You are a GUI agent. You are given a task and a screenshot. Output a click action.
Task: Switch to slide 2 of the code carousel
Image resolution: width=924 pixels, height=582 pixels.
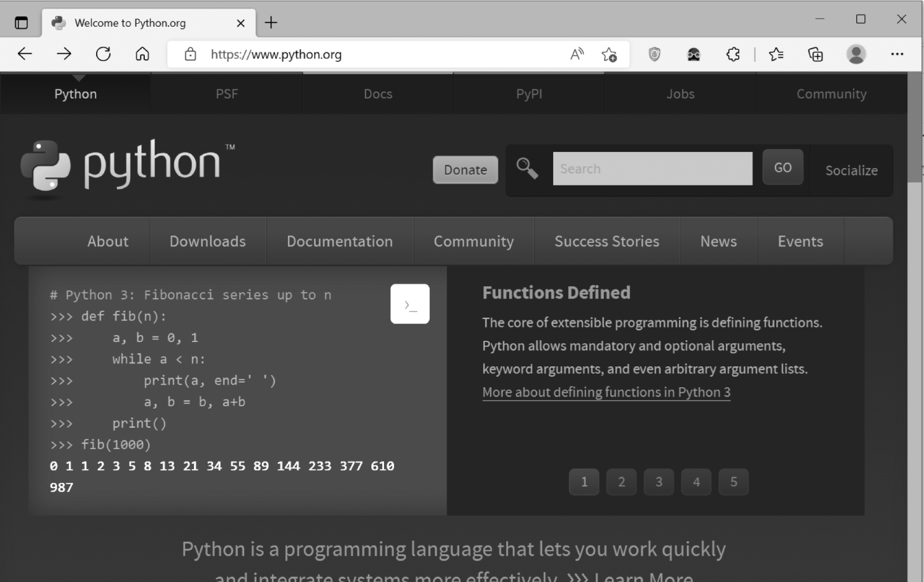621,482
